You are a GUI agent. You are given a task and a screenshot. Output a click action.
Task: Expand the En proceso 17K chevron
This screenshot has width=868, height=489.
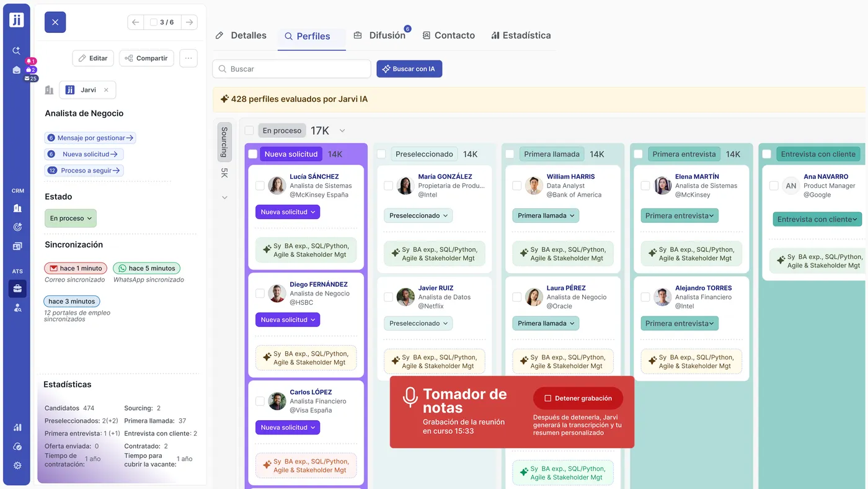pyautogui.click(x=342, y=131)
